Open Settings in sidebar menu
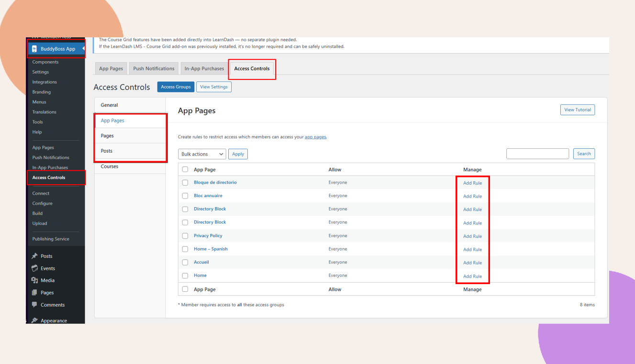 click(41, 72)
